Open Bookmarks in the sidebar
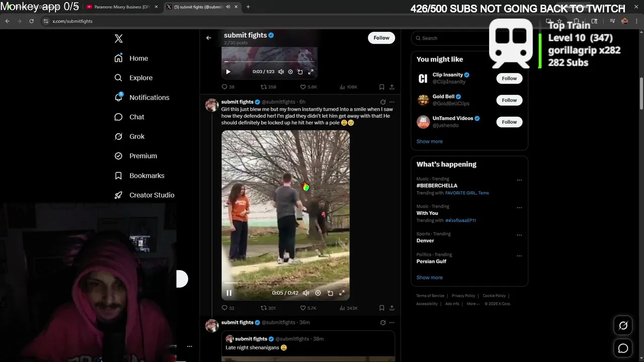Image resolution: width=644 pixels, height=362 pixels. 139,175
